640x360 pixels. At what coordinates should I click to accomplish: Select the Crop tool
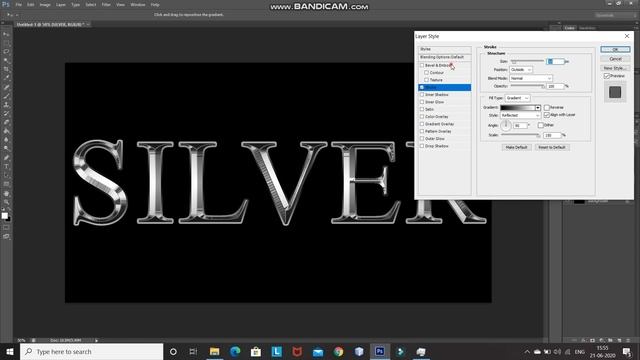click(x=6, y=69)
